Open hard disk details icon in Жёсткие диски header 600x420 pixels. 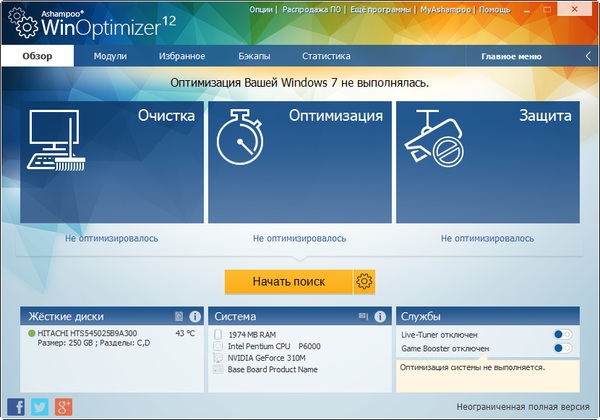pos(179,316)
